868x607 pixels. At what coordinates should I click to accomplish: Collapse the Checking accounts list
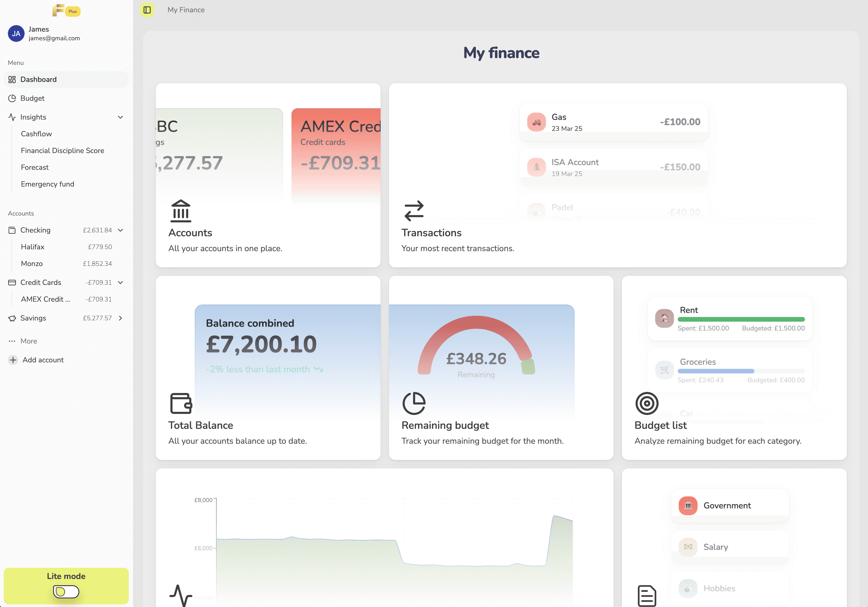pos(120,230)
